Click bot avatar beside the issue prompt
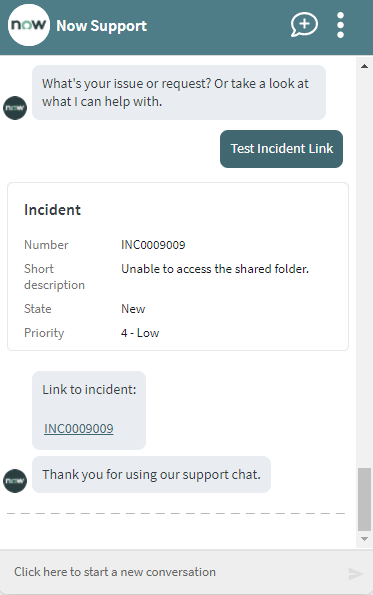Viewport: 373px width, 595px height. coord(15,108)
